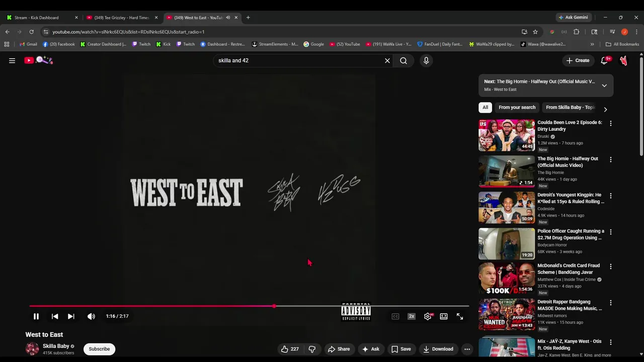The width and height of the screenshot is (644, 362).
Task: Go to YouTube home via logo
Action: coord(39,60)
